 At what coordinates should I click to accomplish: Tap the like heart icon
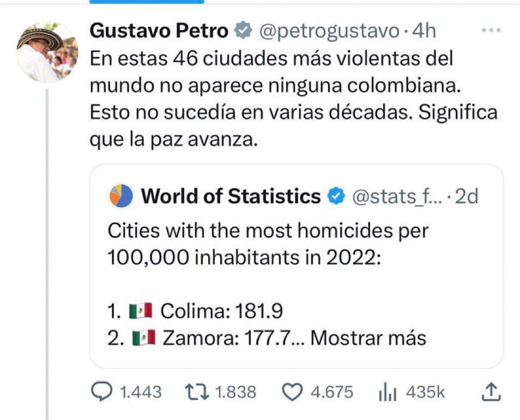coord(292,391)
